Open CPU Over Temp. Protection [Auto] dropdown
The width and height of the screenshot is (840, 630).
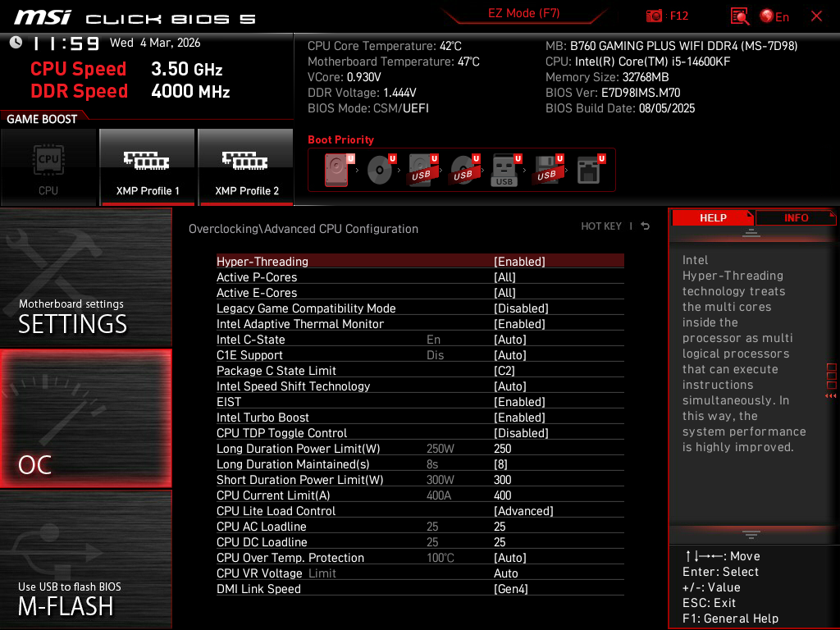coord(510,557)
